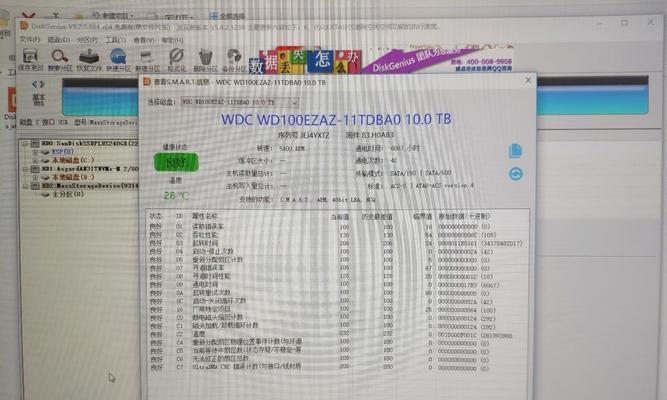Sort by the 状态 status column header
Image resolution: width=667 pixels, height=400 pixels.
156,216
